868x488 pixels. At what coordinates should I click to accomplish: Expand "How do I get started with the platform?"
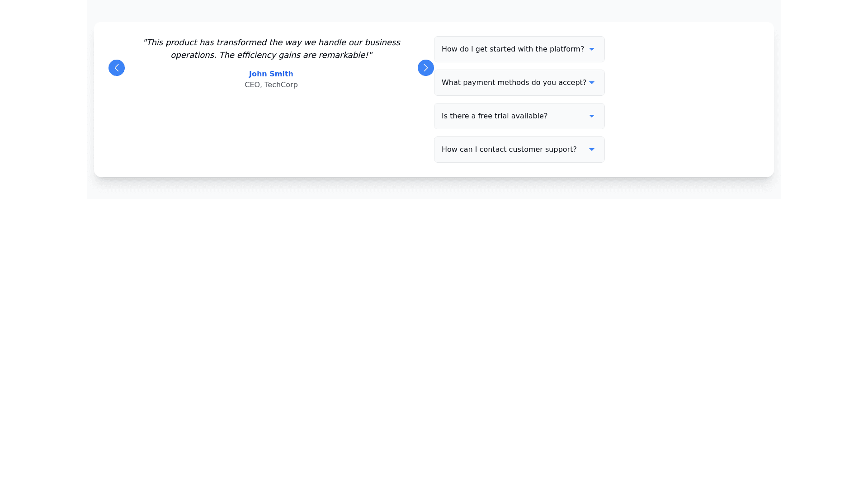pyautogui.click(x=513, y=49)
